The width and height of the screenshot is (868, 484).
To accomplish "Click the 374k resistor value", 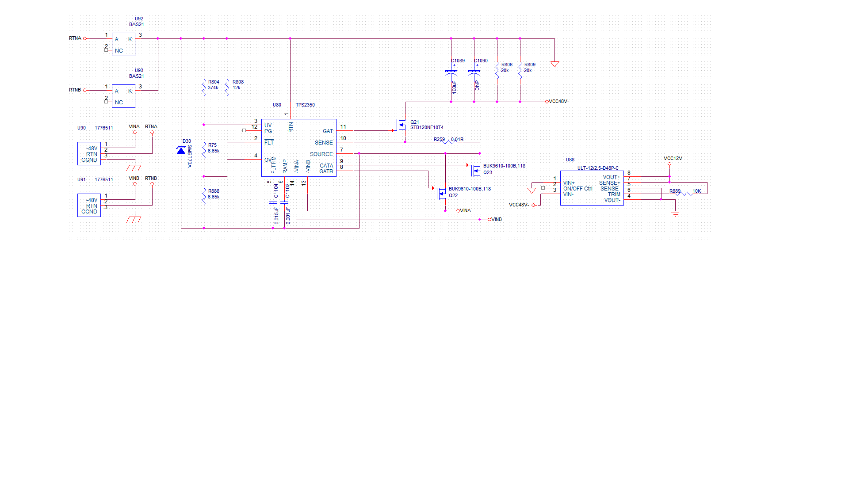I will [x=213, y=88].
